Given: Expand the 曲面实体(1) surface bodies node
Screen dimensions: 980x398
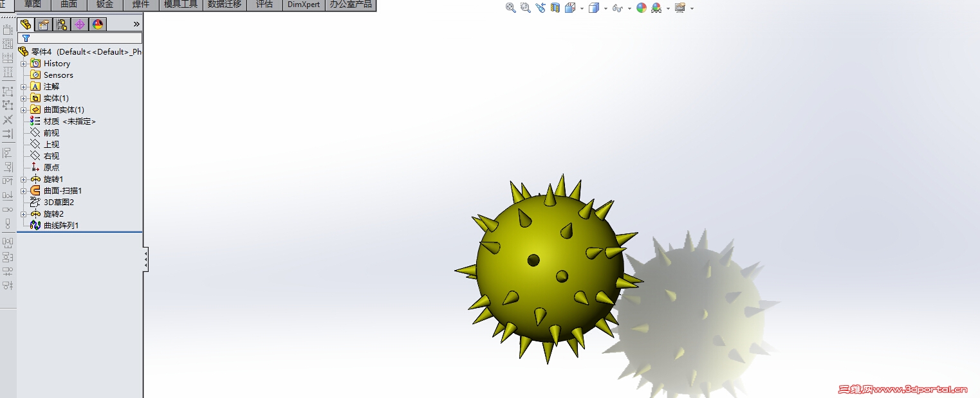Looking at the screenshot, I should click(24, 110).
